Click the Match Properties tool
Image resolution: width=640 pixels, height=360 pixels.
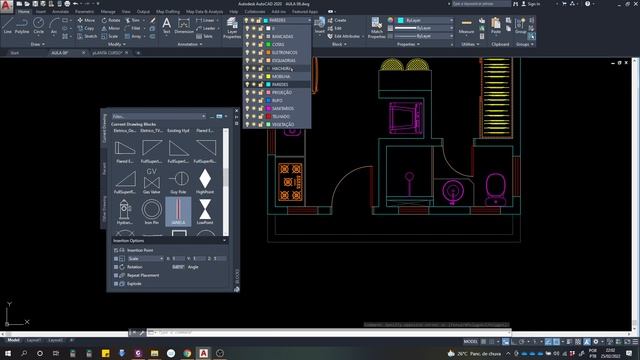click(x=376, y=28)
